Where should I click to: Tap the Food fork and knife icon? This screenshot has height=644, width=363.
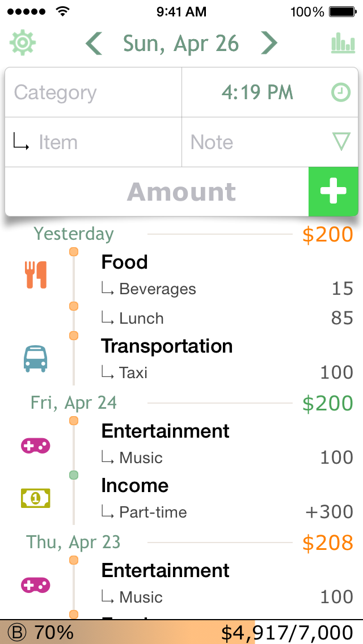[x=36, y=275]
